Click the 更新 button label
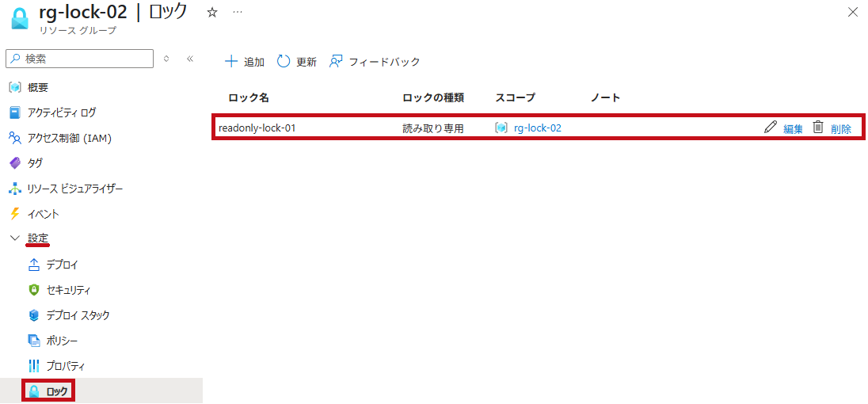The image size is (868, 404). [x=306, y=62]
